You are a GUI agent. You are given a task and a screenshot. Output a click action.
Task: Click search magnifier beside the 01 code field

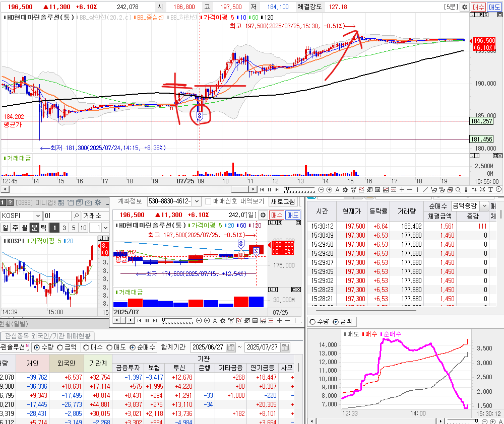(x=76, y=216)
